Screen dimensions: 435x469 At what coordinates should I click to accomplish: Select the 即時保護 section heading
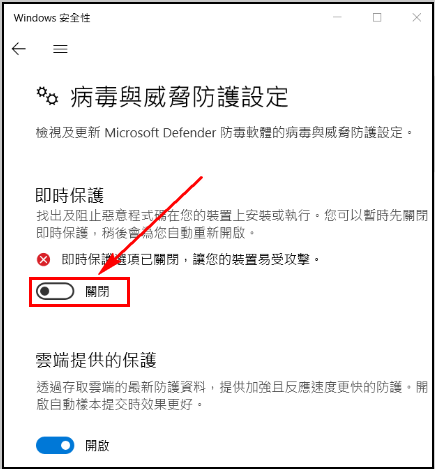[x=70, y=195]
